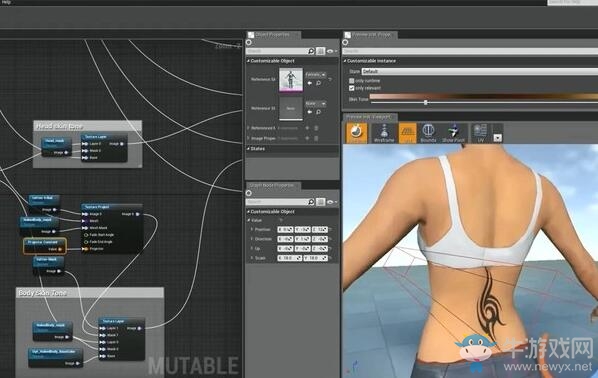Open the UV display icon
The image size is (598, 378).
pos(480,133)
